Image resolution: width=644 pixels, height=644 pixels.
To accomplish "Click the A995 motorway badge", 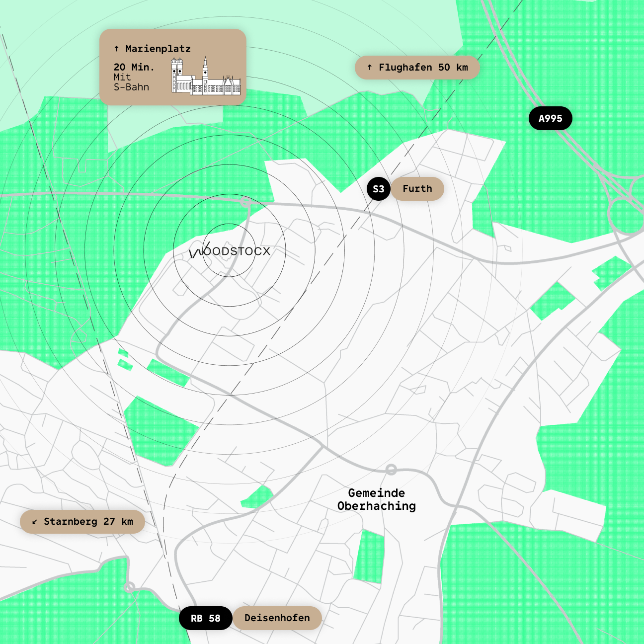I will (550, 118).
